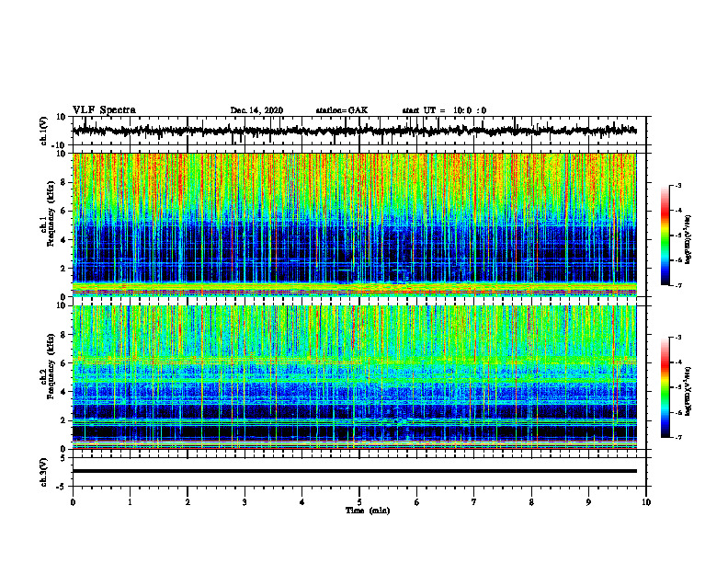Click the ch.1 spectrogram panel
Viewport: 728px width, 563px height.
pyautogui.click(x=355, y=224)
